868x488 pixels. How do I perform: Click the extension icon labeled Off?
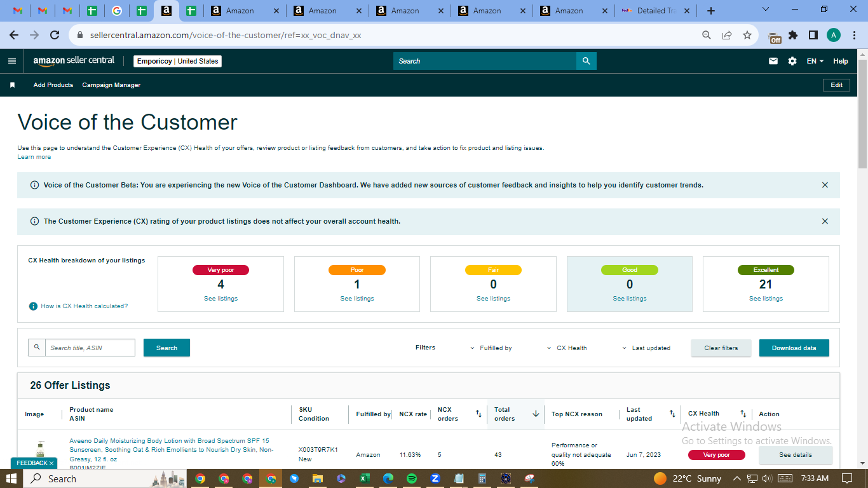point(775,37)
